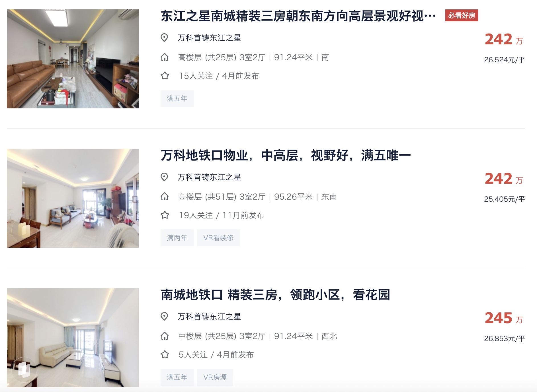Click house icon beside 91.24平米 南 details
The height and width of the screenshot is (392, 537).
coord(165,57)
